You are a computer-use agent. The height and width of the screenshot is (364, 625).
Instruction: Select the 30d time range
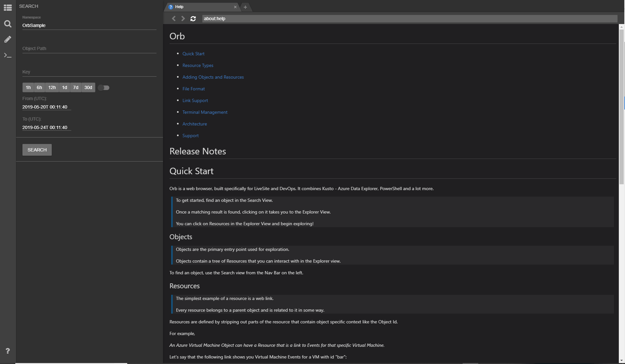[88, 88]
